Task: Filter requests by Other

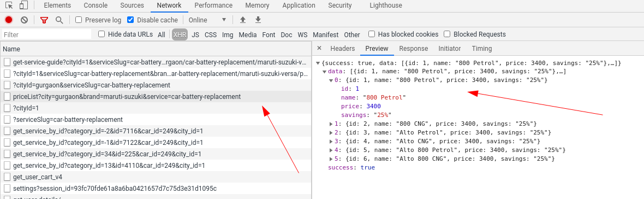Action: coord(352,35)
